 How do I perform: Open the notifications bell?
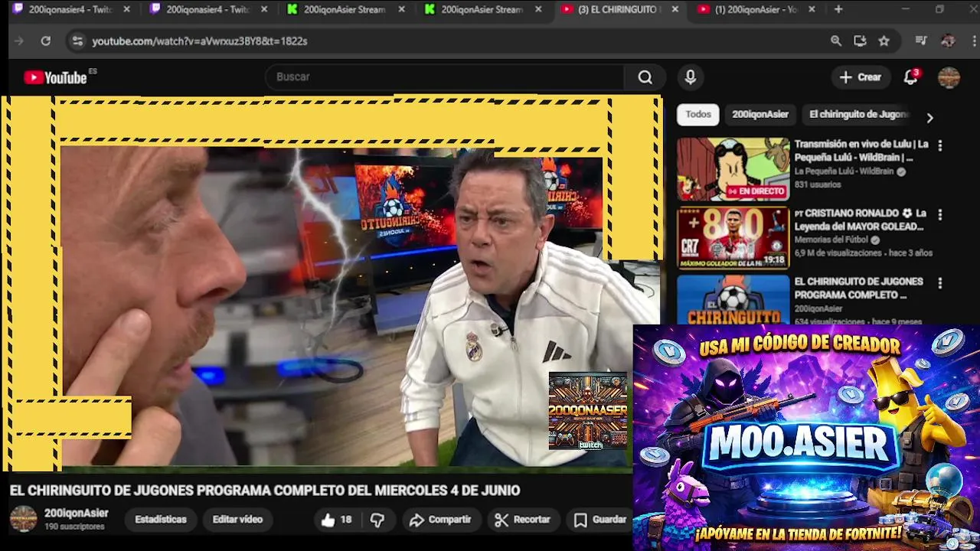910,77
